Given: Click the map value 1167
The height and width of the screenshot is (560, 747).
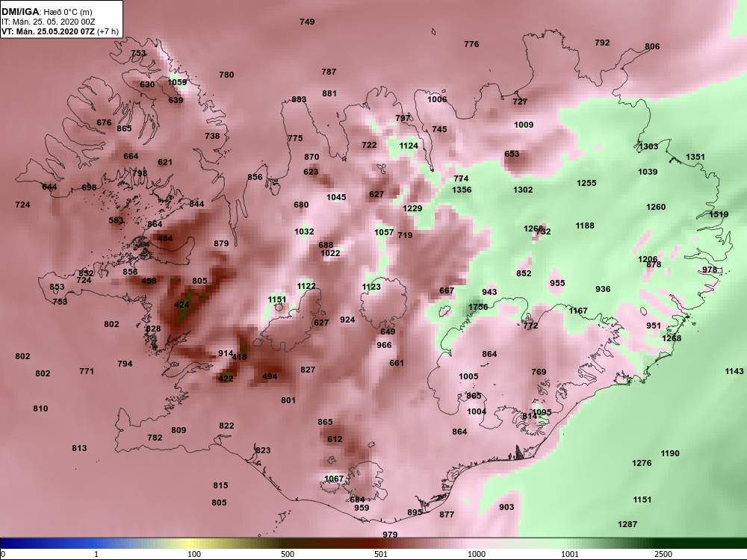Looking at the screenshot, I should pos(578,311).
